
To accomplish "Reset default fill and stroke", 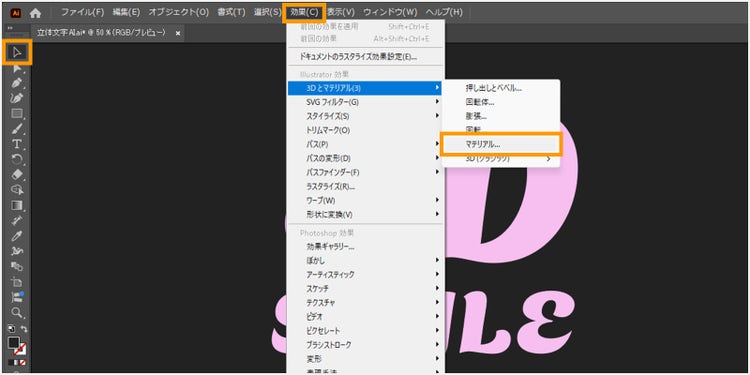I will coord(11,329).
